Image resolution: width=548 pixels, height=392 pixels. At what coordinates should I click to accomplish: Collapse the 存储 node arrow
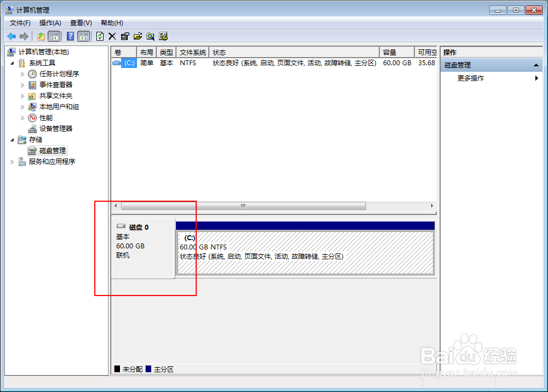pos(12,140)
